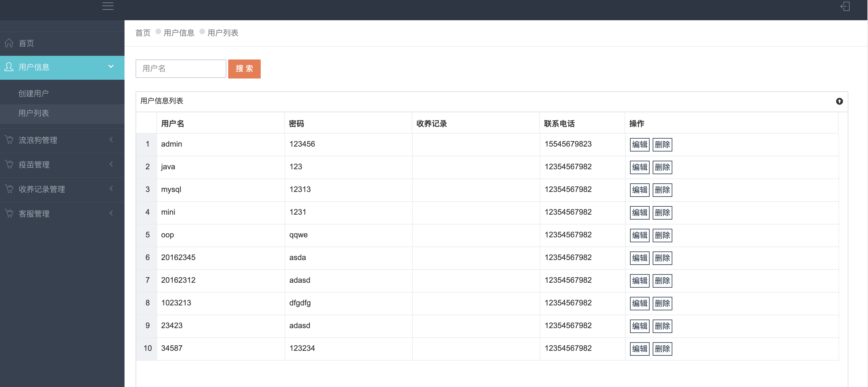868x387 pixels.
Task: Click 编辑 for the admin row
Action: [639, 144]
